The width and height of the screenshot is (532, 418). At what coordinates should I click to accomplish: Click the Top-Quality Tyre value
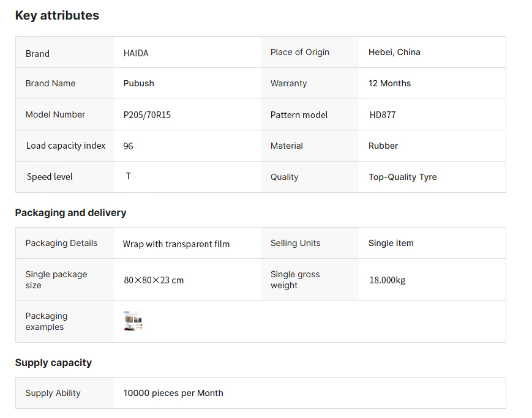(x=402, y=177)
